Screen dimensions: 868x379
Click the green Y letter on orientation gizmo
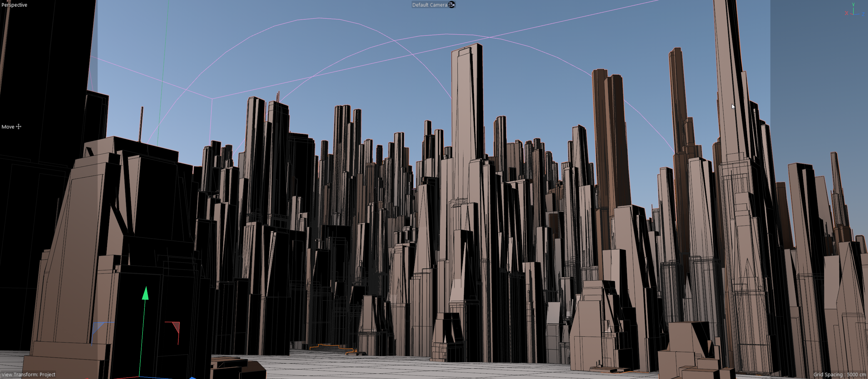pyautogui.click(x=853, y=4)
